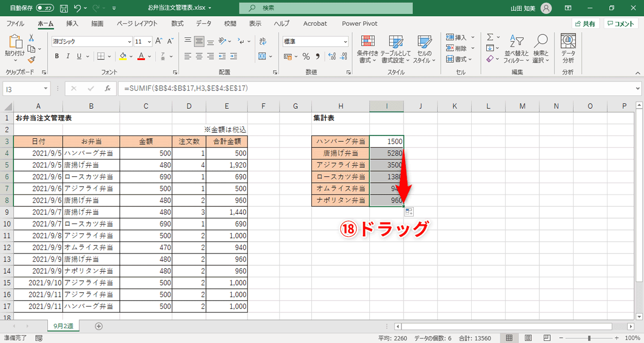Image resolution: width=644 pixels, height=343 pixels.
Task: Click AutoSum sigma icon
Action: (x=490, y=37)
